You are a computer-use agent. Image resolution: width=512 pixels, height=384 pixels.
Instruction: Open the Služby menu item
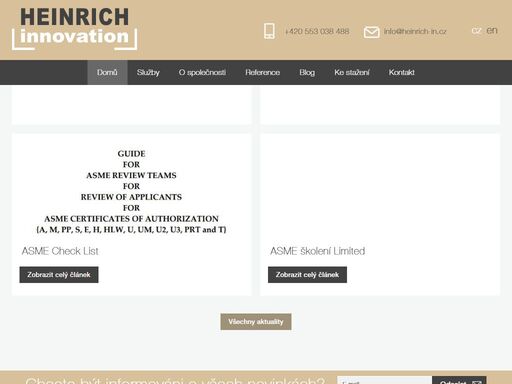[148, 72]
